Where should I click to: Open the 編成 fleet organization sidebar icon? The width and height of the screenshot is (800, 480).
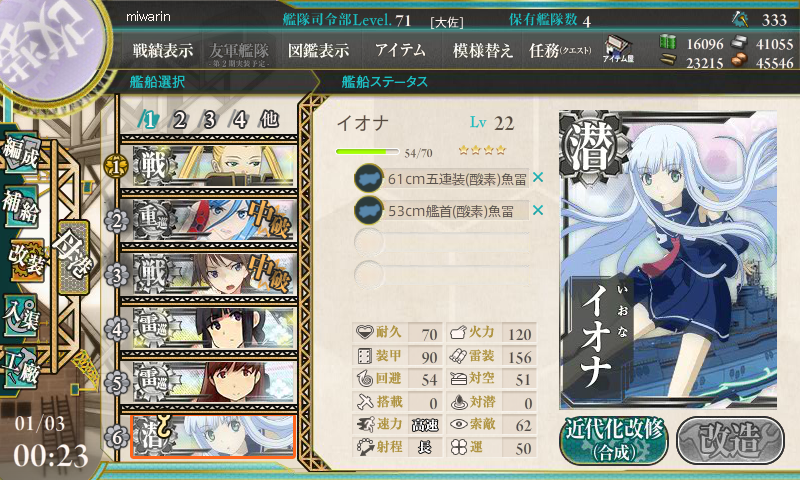20,152
